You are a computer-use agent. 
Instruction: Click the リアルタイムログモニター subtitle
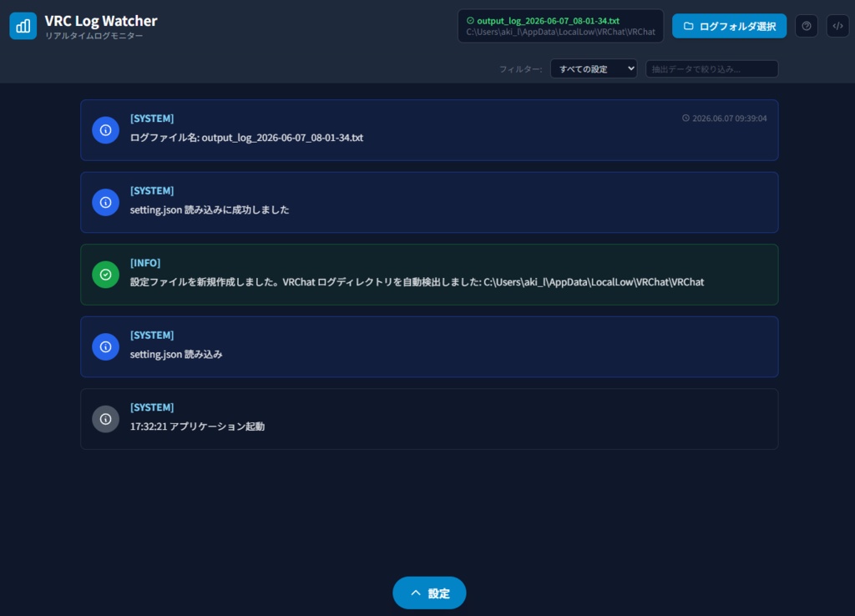(94, 36)
